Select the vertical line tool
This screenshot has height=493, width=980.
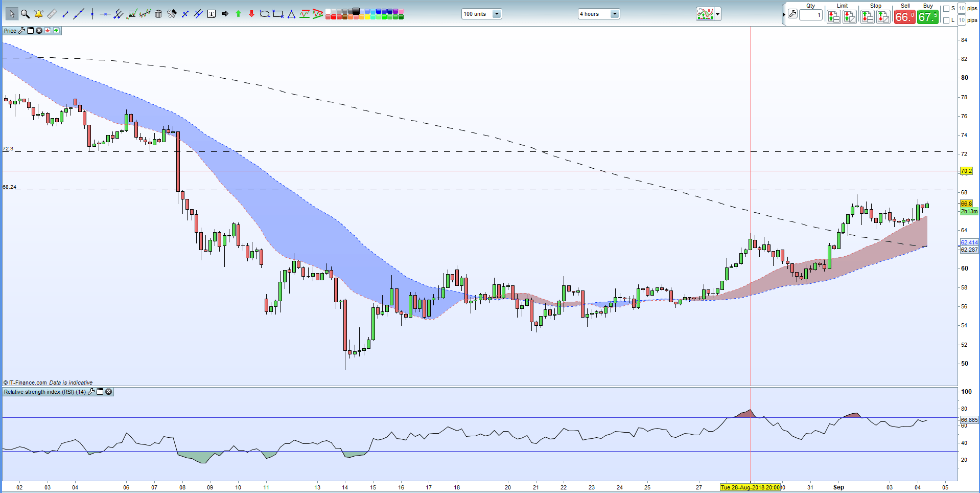tap(92, 14)
